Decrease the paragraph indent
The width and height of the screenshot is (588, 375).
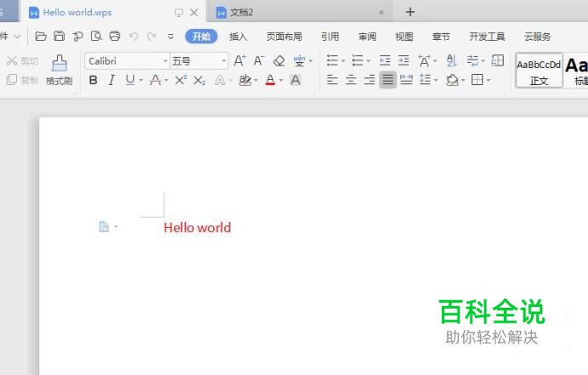pyautogui.click(x=385, y=60)
